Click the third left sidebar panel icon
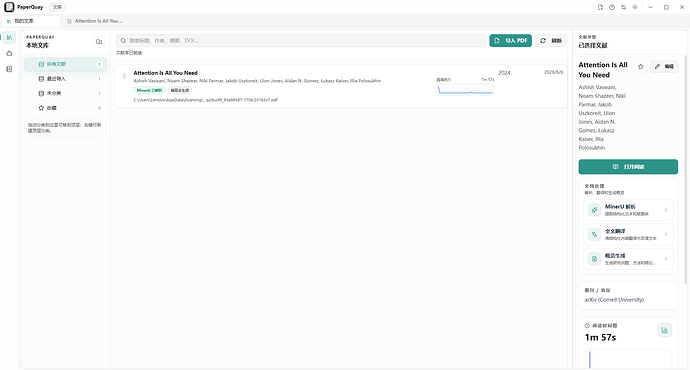The height and width of the screenshot is (370, 690). click(9, 69)
